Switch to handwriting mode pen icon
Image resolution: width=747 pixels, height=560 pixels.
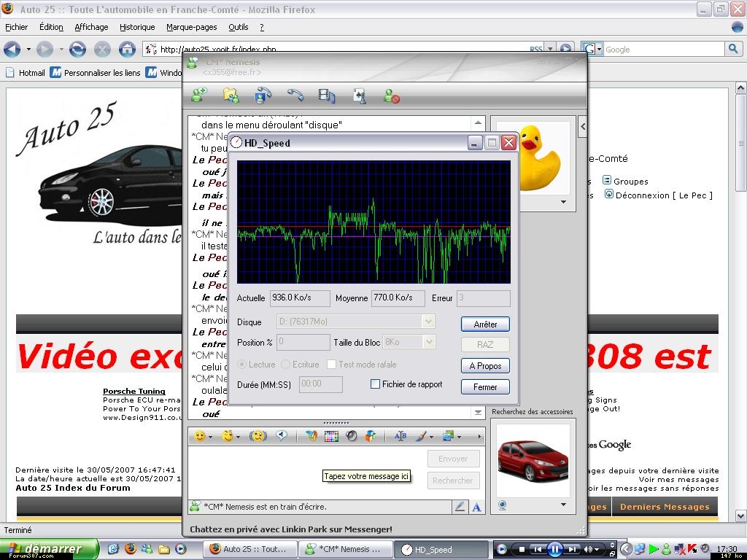click(x=460, y=507)
